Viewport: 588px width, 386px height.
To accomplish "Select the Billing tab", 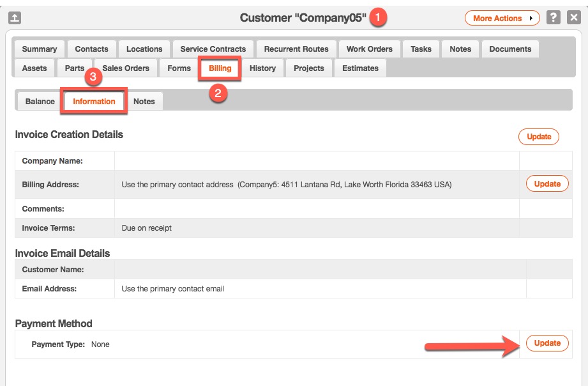I will tap(220, 68).
